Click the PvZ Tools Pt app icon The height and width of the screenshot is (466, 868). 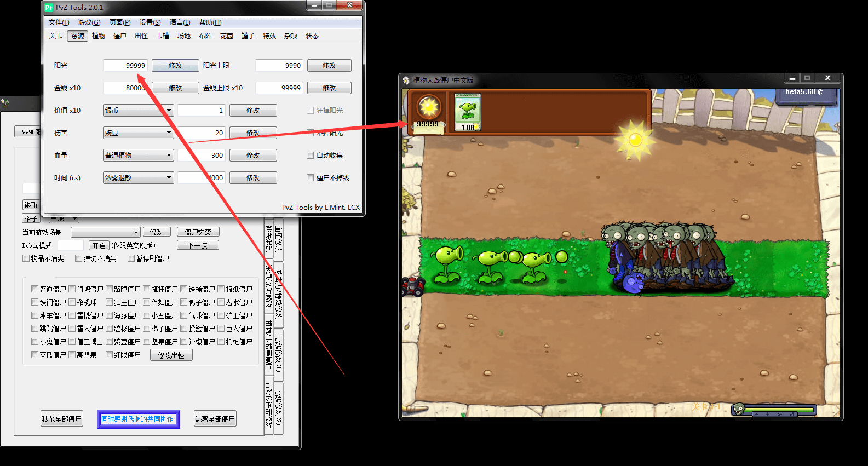(x=49, y=7)
